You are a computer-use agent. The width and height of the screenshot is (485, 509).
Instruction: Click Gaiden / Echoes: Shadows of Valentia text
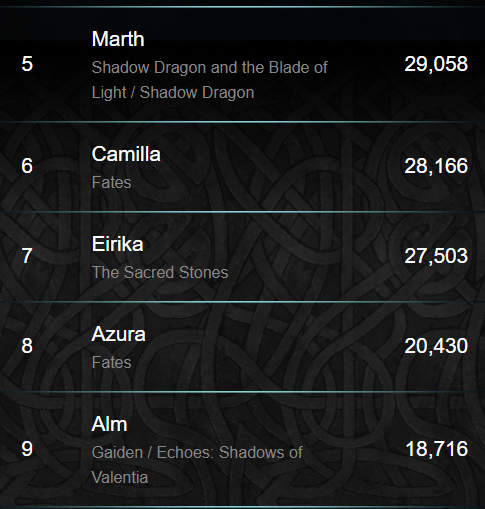pyautogui.click(x=197, y=465)
